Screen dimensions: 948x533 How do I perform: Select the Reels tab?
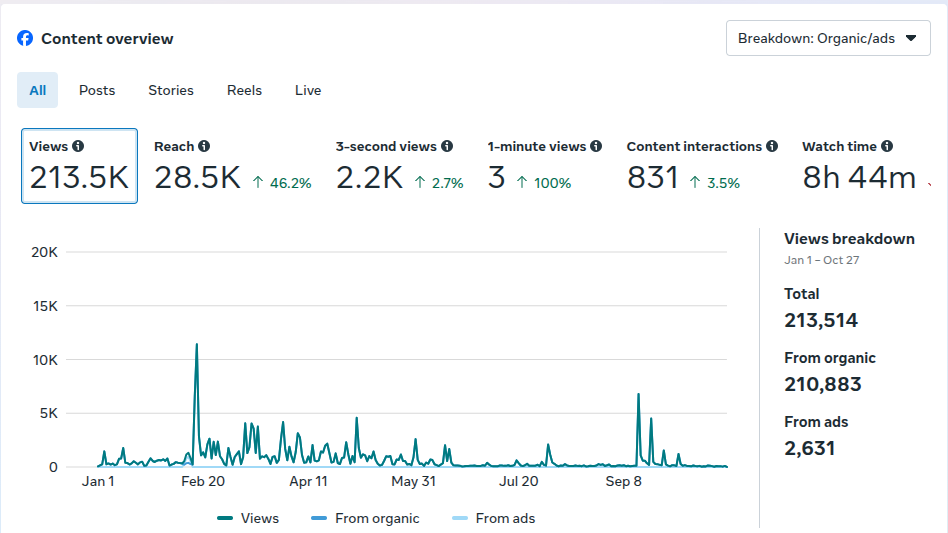pyautogui.click(x=244, y=90)
